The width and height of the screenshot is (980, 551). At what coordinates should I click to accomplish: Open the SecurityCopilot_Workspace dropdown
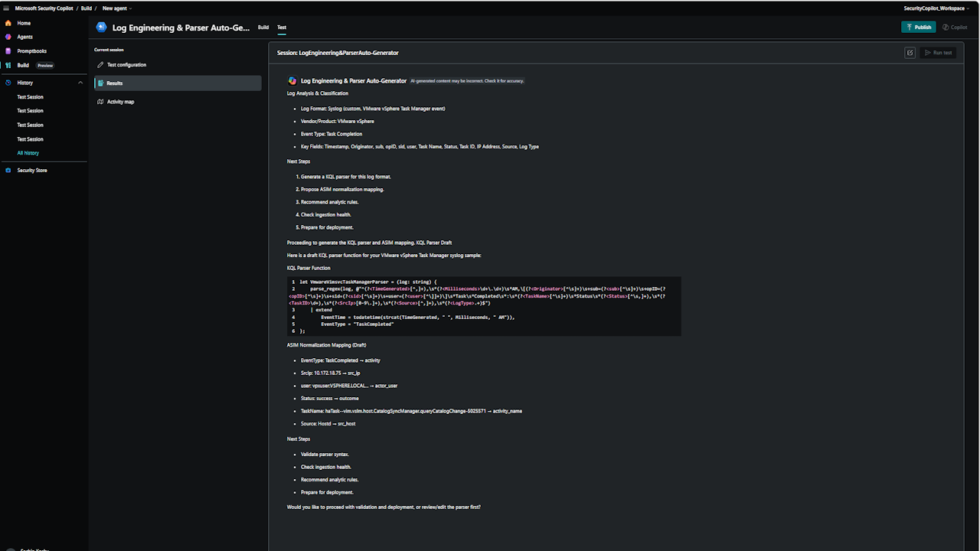tap(937, 8)
